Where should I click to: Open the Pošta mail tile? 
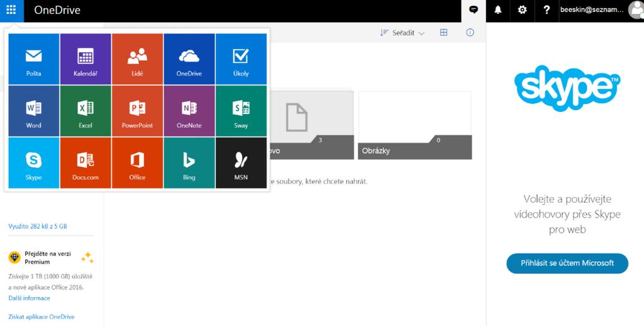point(34,59)
